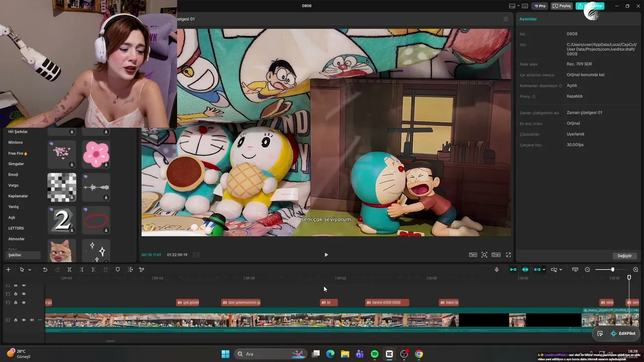Play the preview video
This screenshot has width=644, height=362.
coord(326,255)
